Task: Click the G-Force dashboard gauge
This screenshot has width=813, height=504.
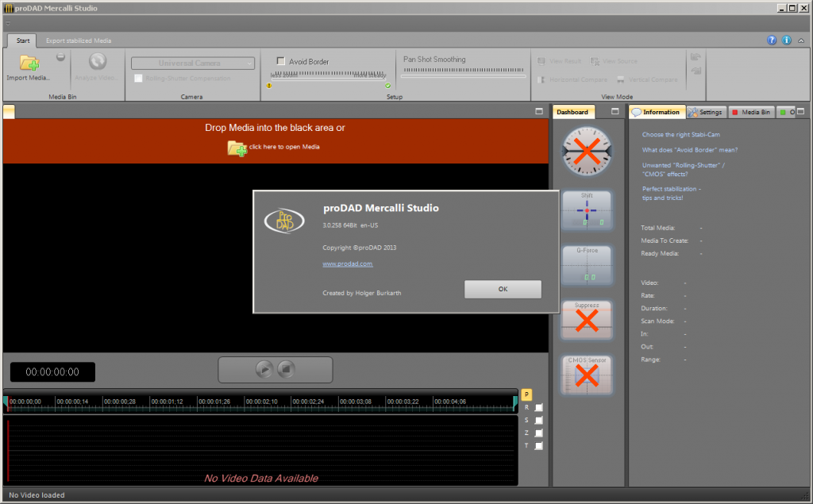Action: pyautogui.click(x=587, y=264)
